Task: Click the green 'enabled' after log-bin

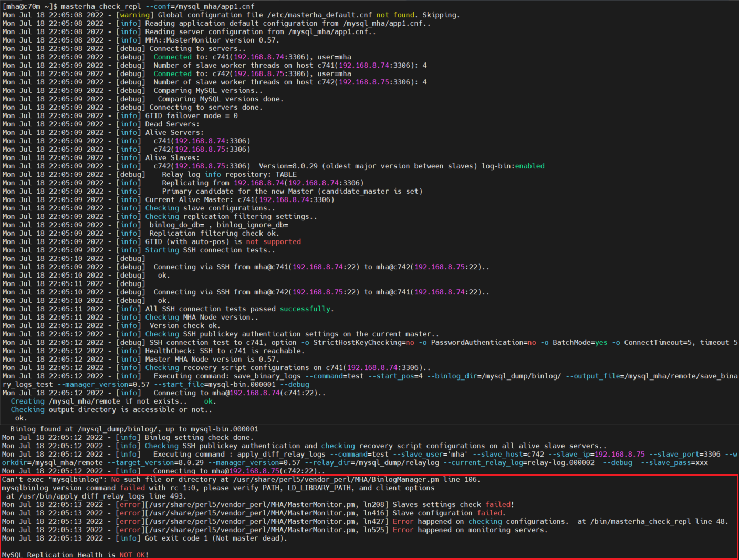Action: (529, 166)
